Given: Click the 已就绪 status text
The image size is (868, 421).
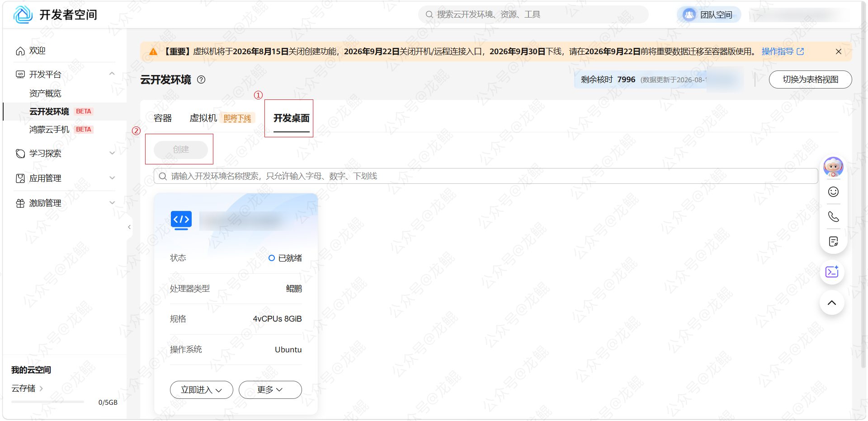Looking at the screenshot, I should [290, 258].
